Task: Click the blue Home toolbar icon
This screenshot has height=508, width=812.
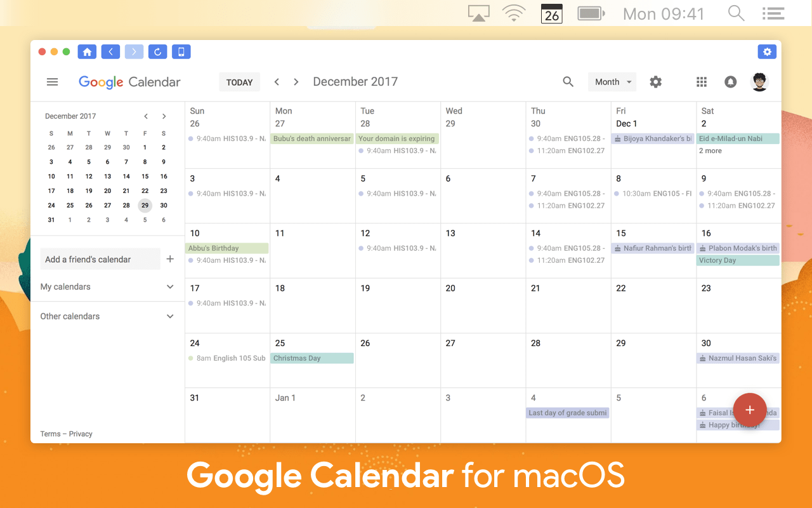Action: 87,52
